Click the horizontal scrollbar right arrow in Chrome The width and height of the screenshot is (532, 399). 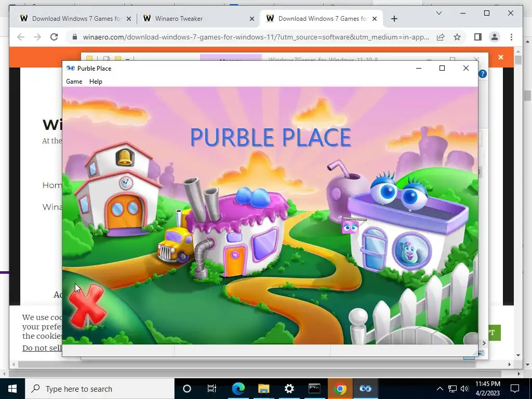pyautogui.click(x=510, y=364)
